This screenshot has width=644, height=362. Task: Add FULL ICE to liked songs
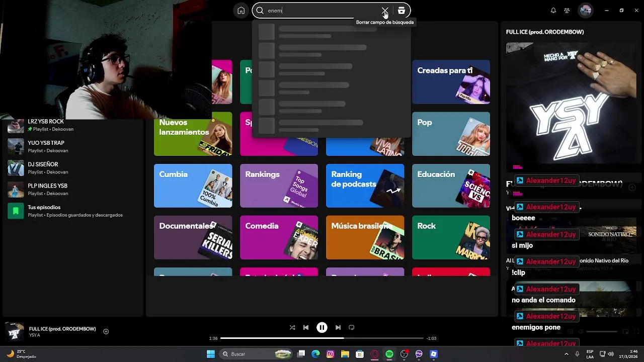coord(106,331)
